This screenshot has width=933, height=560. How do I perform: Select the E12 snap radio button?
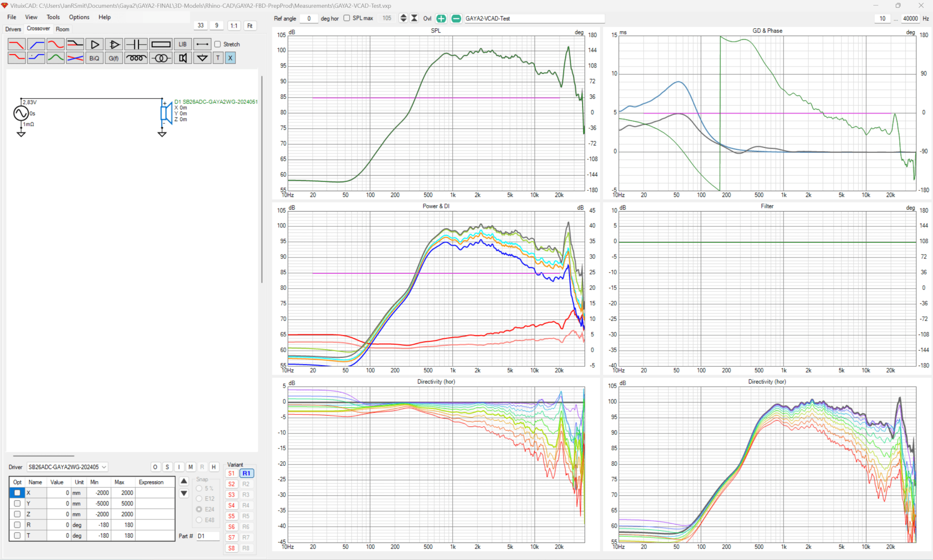(199, 499)
